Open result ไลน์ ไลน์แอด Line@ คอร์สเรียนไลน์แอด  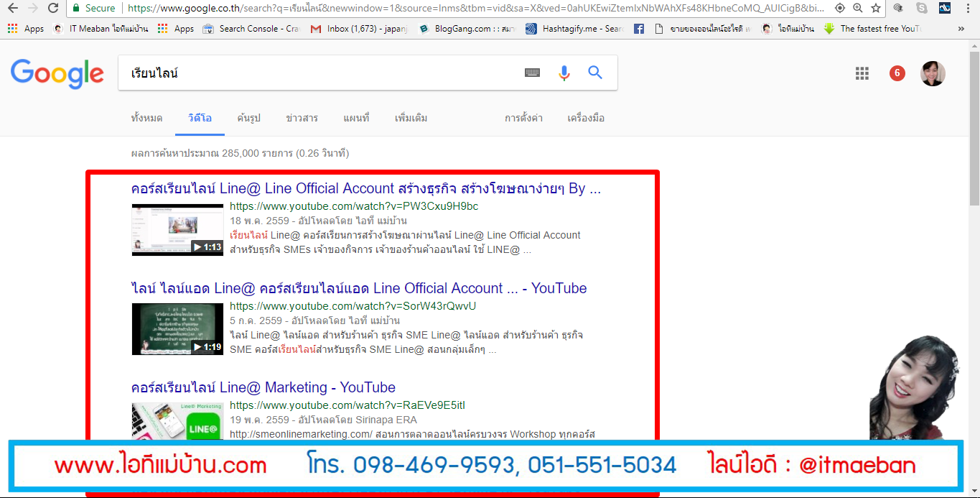[359, 288]
